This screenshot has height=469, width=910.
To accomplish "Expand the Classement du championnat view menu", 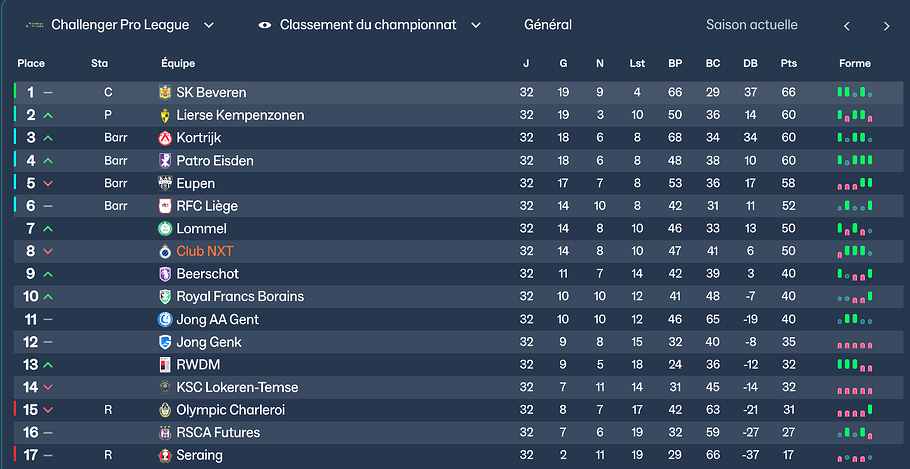I will (x=476, y=25).
